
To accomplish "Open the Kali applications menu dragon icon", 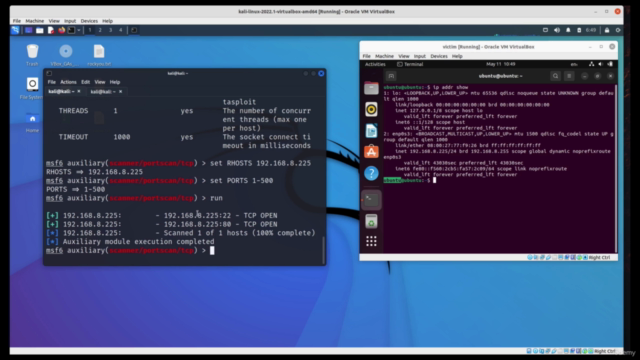I will coord(15,30).
